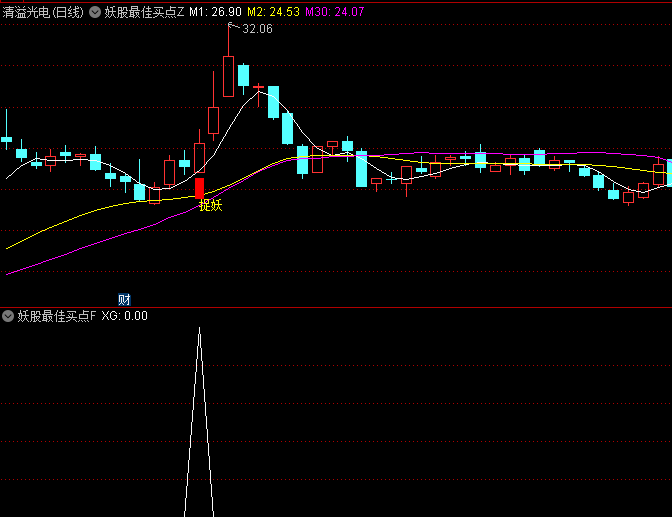Click the M2: 24.53 moving average value

(x=273, y=12)
